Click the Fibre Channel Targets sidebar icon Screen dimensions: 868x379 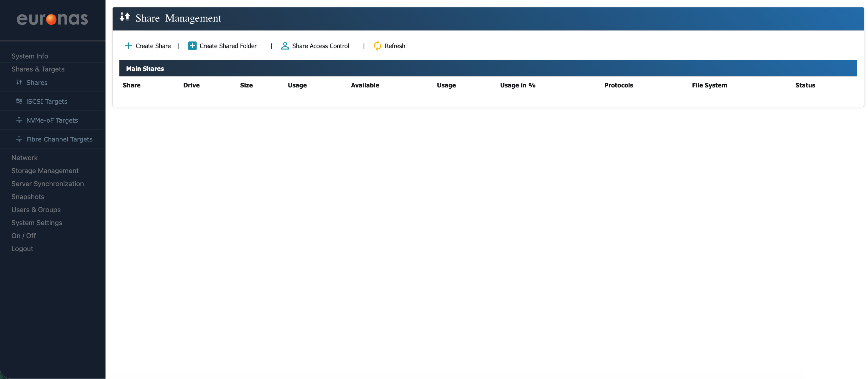click(19, 139)
